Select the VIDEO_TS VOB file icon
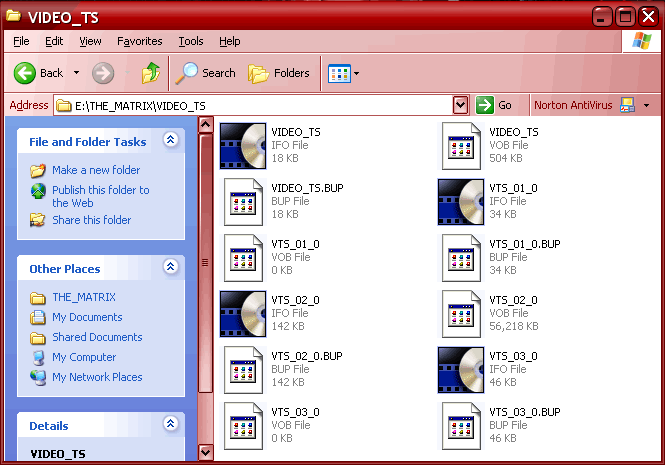The width and height of the screenshot is (665, 465). click(x=461, y=146)
